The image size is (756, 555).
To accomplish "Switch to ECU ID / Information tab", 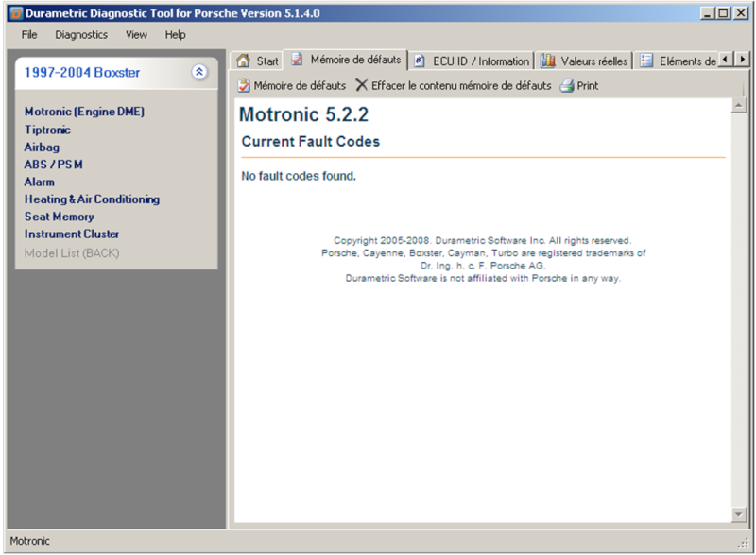I will [472, 61].
